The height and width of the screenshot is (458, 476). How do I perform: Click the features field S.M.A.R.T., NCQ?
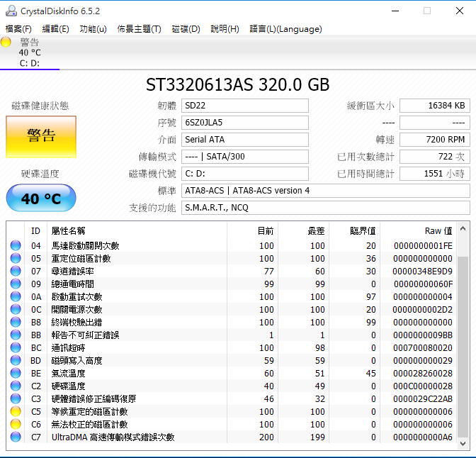point(326,208)
